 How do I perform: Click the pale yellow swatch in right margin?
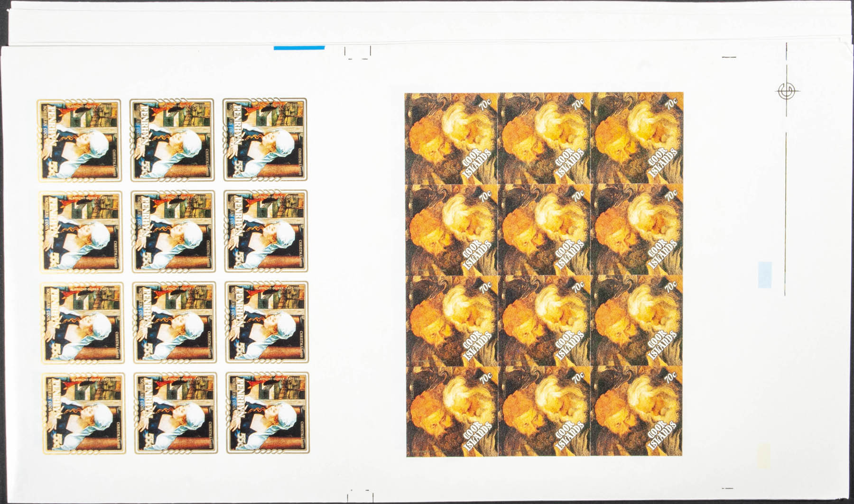(x=764, y=452)
